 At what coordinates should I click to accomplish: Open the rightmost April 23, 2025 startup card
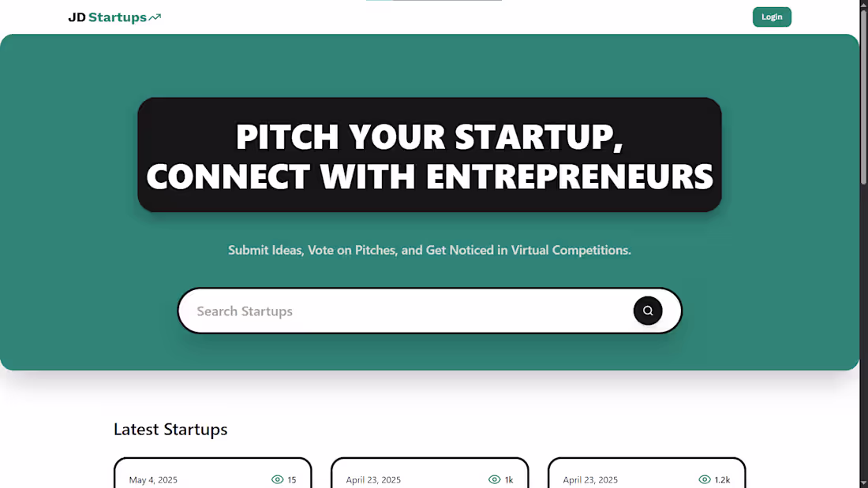click(646, 473)
